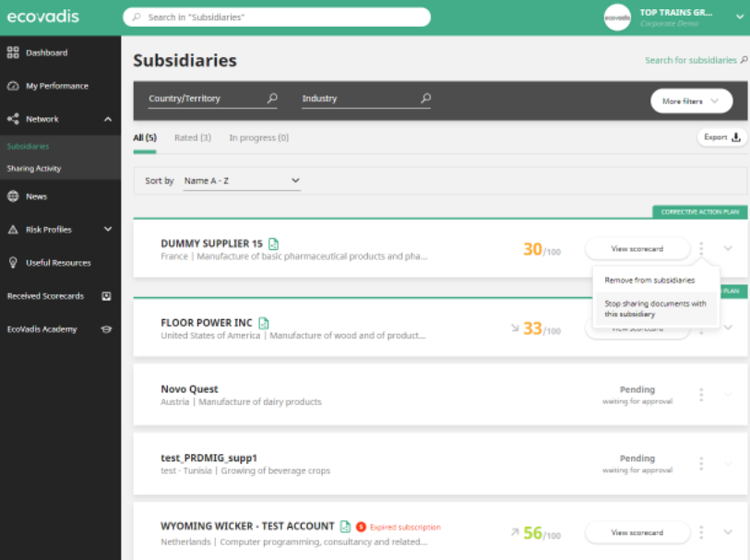The image size is (750, 560).
Task: Click the company avatar in the header
Action: tap(617, 18)
